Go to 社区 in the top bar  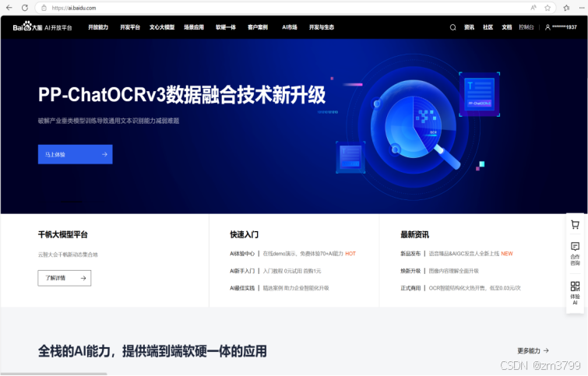coord(488,27)
